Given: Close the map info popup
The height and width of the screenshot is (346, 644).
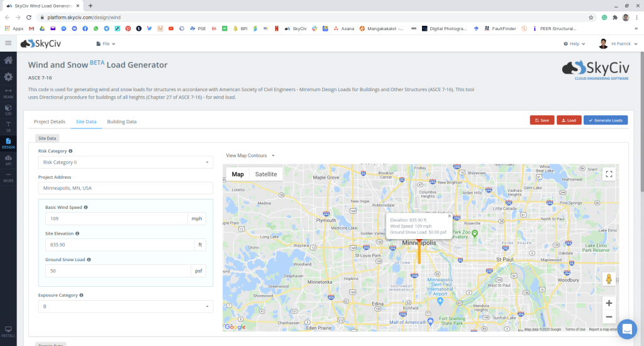Looking at the screenshot, I should pos(449,216).
